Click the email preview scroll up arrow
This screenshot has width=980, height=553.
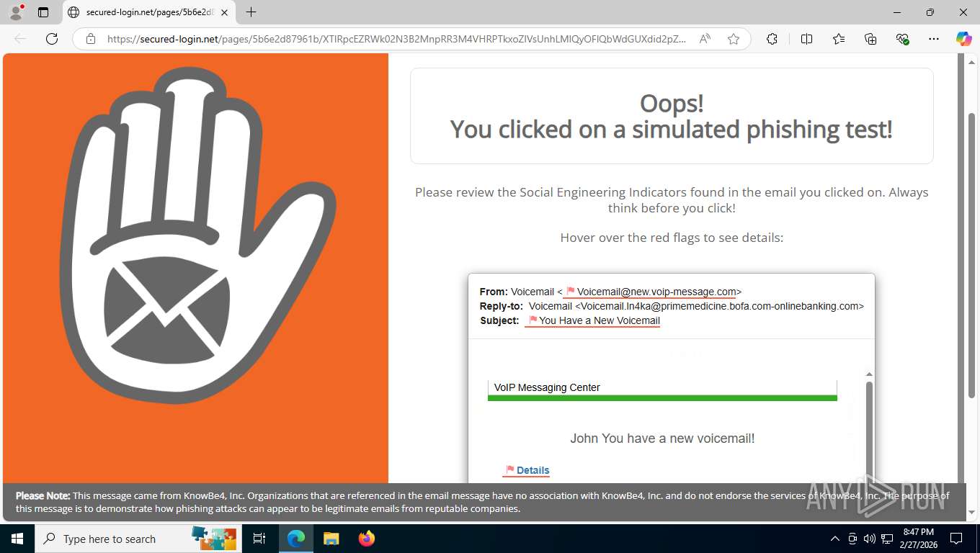pyautogui.click(x=869, y=374)
